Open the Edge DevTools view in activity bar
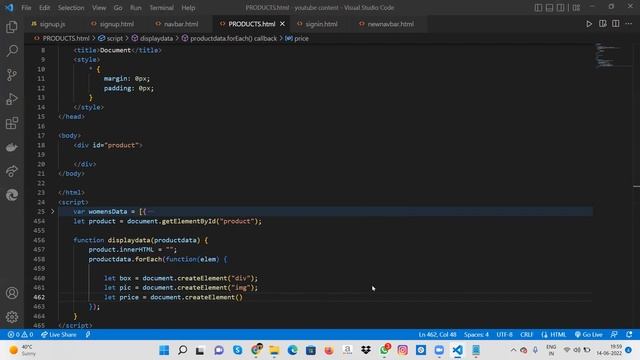Viewport: 640px width, 360px height. pos(12,195)
